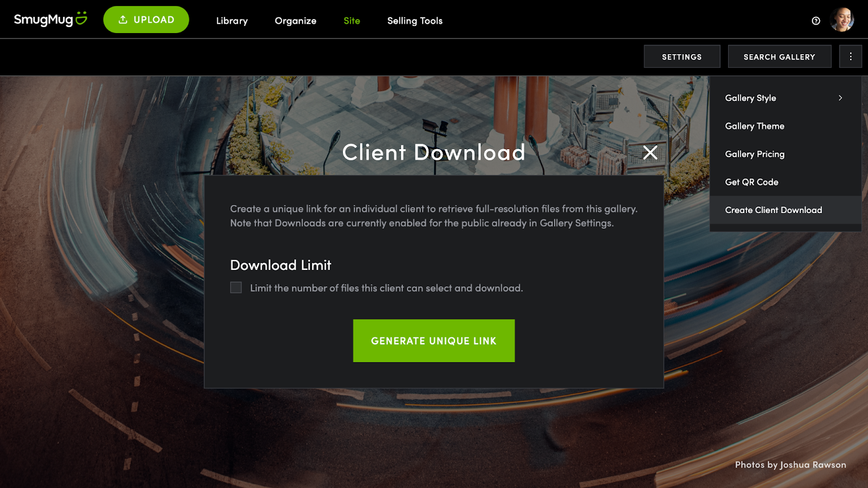This screenshot has height=488, width=868.
Task: Check the box next to Limit the number of files
Action: [235, 287]
